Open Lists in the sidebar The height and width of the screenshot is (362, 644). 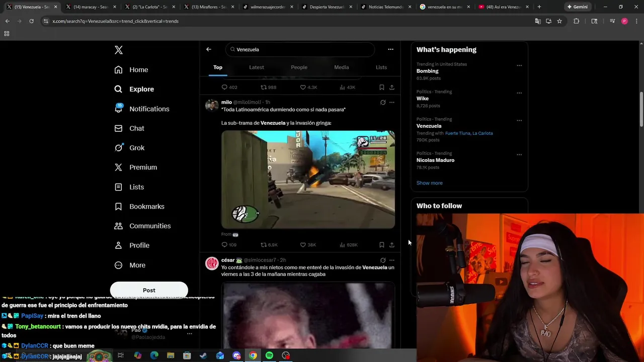coord(129,187)
